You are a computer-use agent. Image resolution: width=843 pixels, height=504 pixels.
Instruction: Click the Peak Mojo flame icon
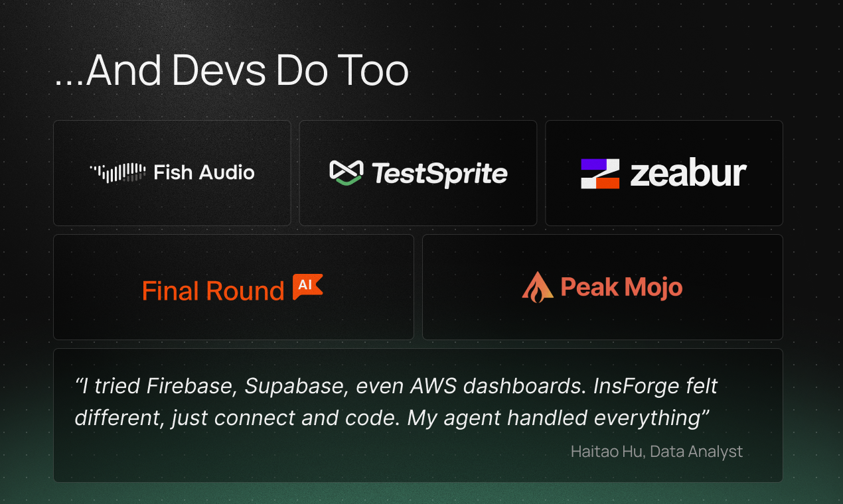pyautogui.click(x=538, y=287)
